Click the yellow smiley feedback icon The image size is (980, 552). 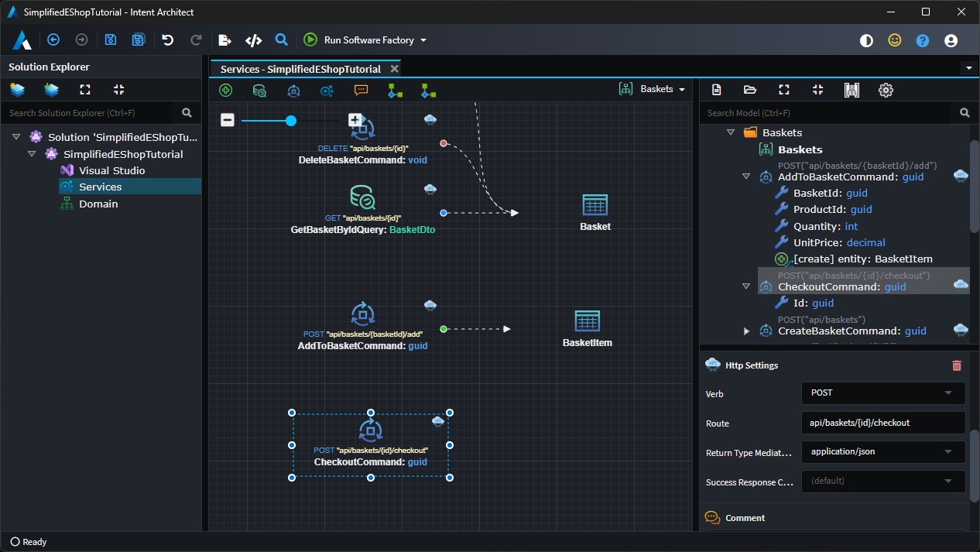click(x=894, y=41)
